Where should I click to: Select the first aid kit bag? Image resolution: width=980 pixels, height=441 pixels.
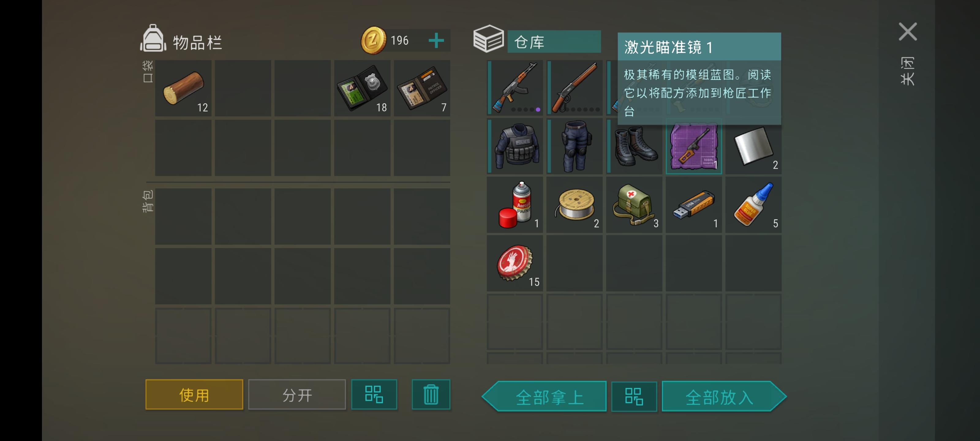(x=634, y=205)
